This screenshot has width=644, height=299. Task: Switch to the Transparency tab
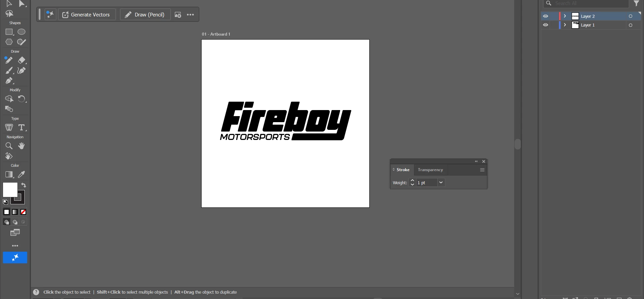(430, 170)
